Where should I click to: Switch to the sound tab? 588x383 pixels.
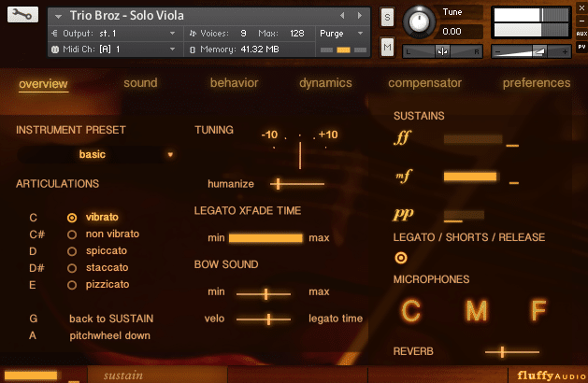coord(140,83)
